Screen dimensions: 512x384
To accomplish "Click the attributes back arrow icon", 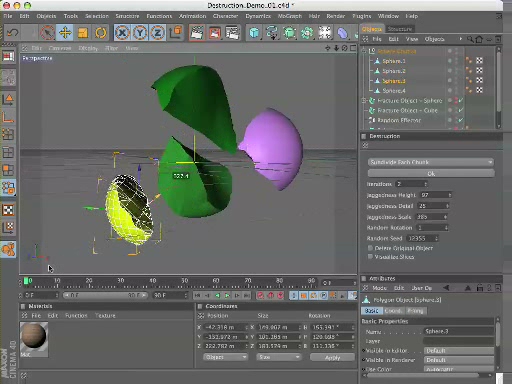I will tap(446, 288).
